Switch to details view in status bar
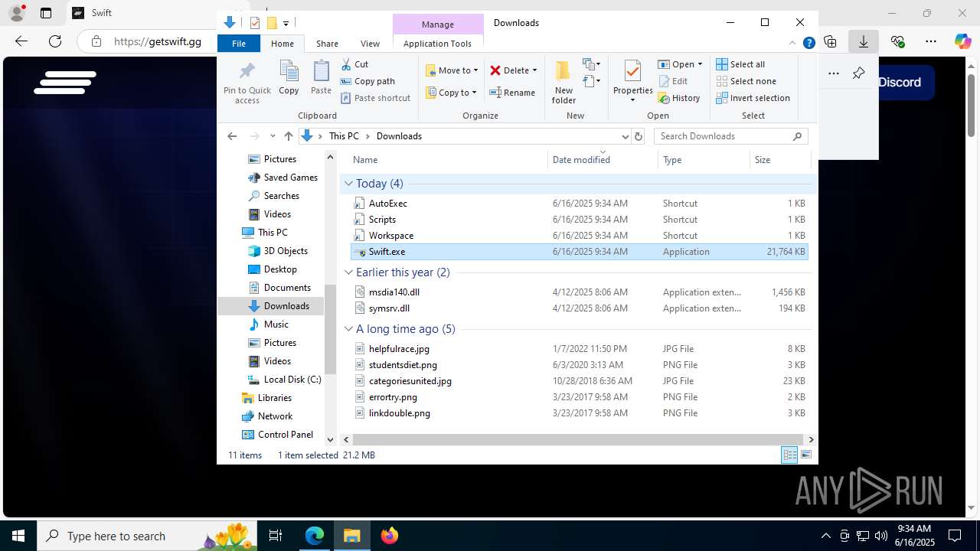 click(x=789, y=455)
